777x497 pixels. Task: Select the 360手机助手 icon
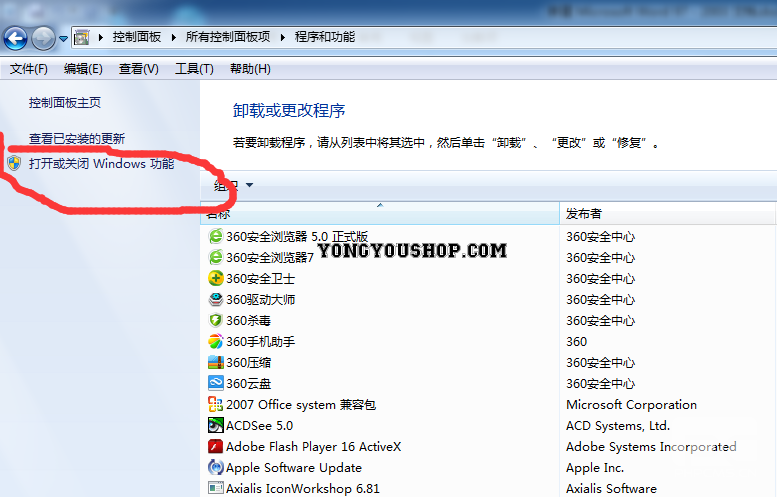(216, 341)
